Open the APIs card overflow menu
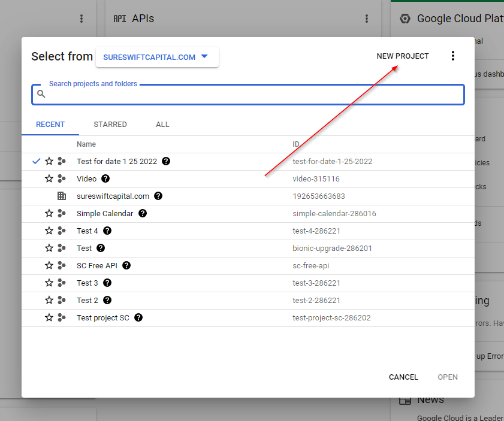This screenshot has height=421, width=504. pos(367,19)
